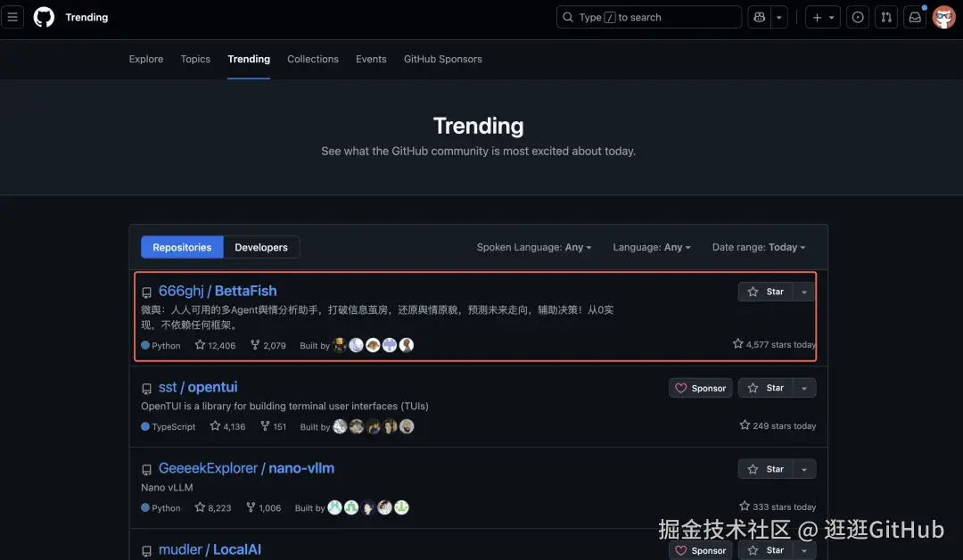Open the 666ghj / BettaFish repository link
Screen dimensions: 963x560
[218, 291]
